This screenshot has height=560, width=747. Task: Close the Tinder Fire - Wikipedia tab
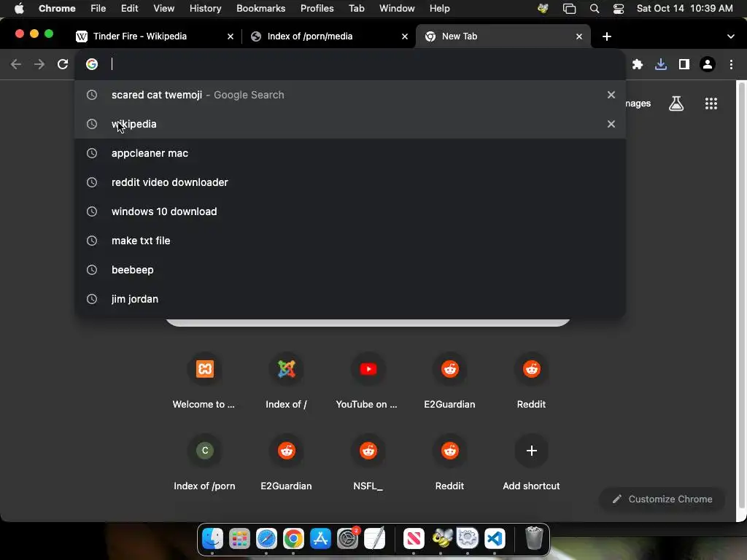[230, 36]
